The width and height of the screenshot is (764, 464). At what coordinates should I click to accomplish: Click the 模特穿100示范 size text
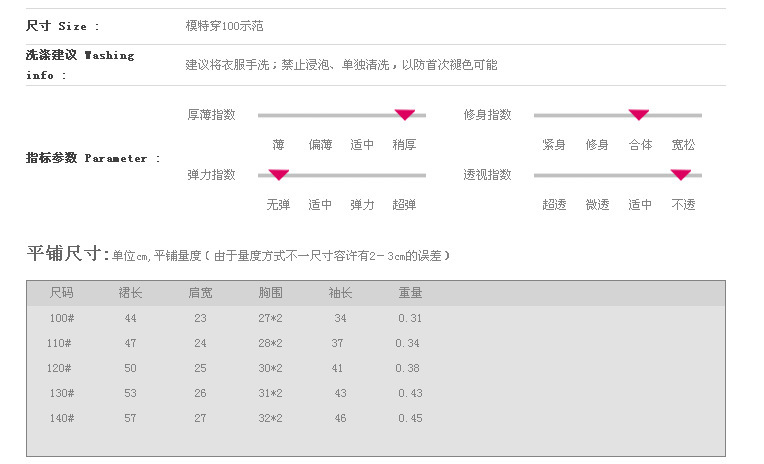(x=225, y=25)
